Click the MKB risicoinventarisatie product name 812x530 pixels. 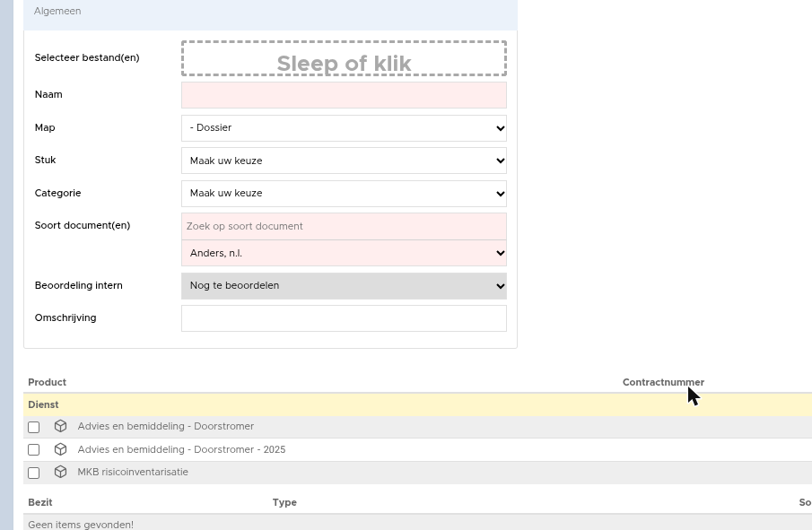click(133, 472)
